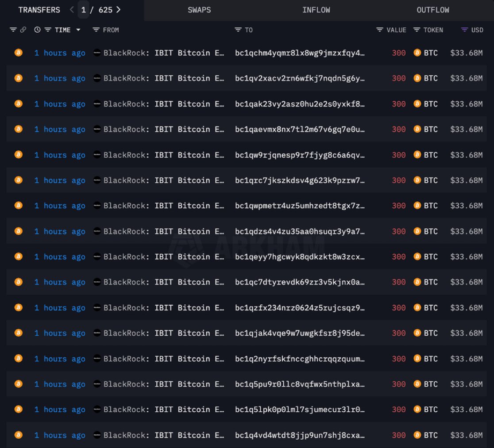Click the page number field showing 1

click(84, 10)
